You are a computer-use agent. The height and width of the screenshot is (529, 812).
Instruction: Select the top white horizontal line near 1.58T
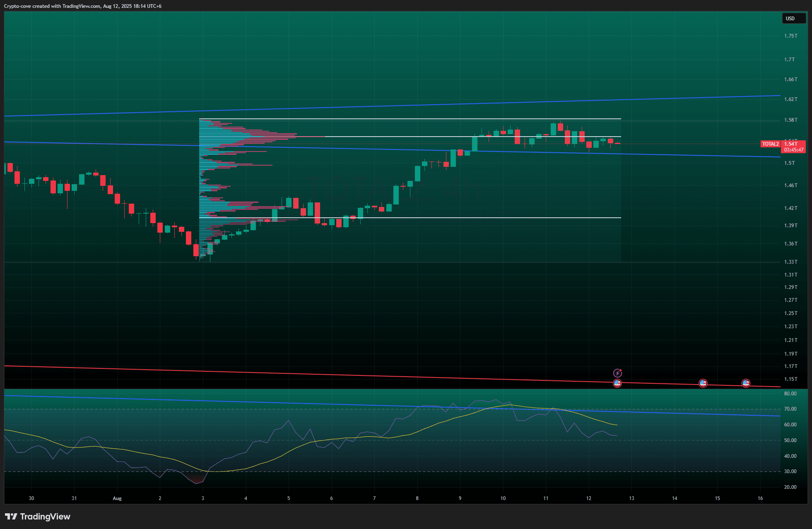(414, 119)
